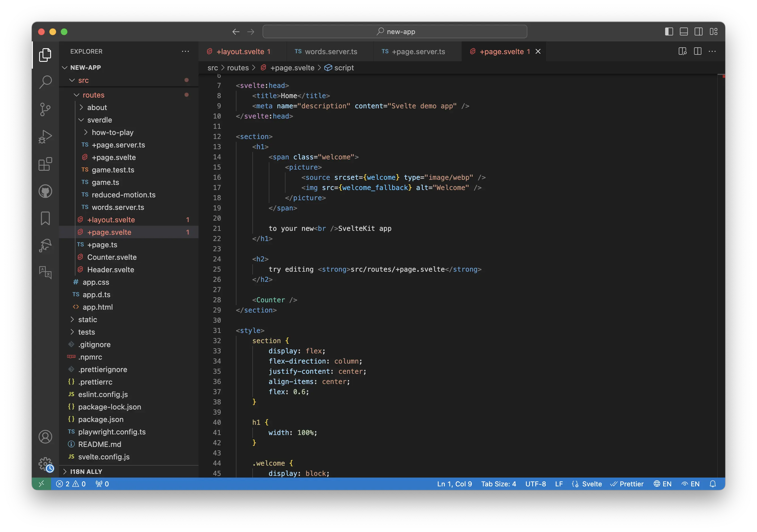Change LF end of line sequence
This screenshot has width=757, height=532.
click(x=559, y=484)
